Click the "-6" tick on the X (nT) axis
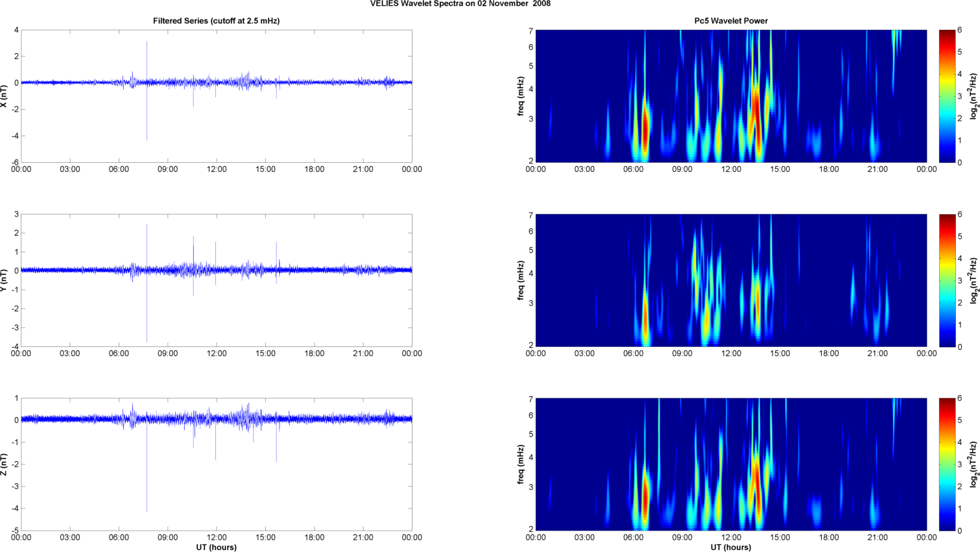 tap(14, 163)
